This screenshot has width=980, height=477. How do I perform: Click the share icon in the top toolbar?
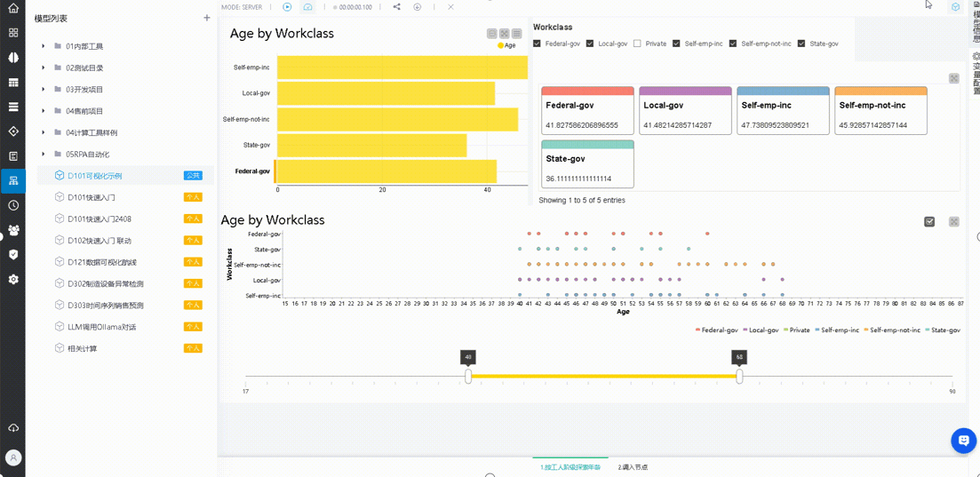[396, 7]
